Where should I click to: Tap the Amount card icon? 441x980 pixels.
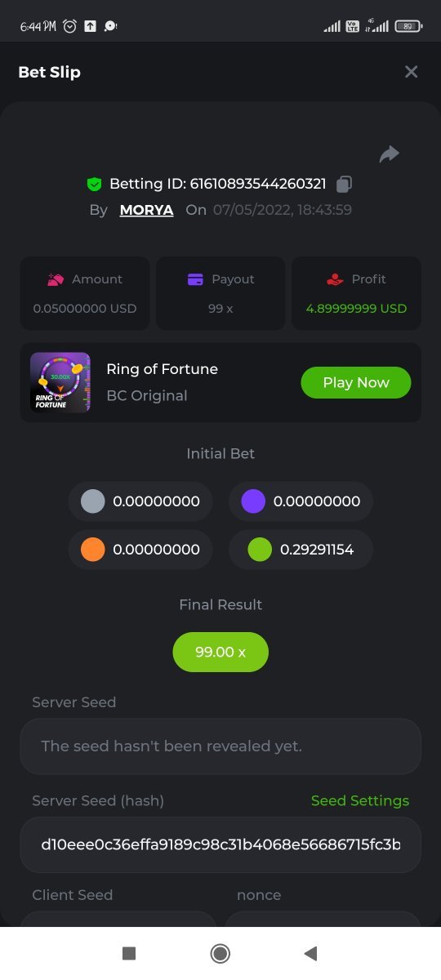56,279
